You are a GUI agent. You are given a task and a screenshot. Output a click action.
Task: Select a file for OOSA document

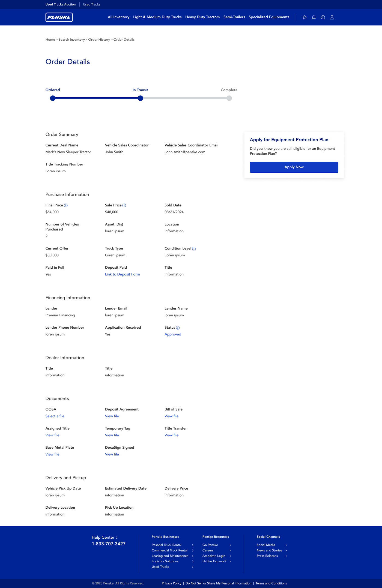pos(55,416)
